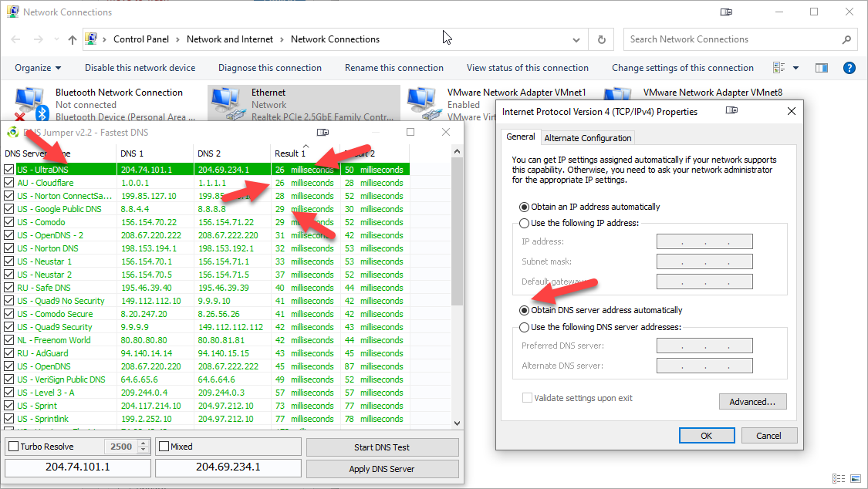
Task: Click "Diagnose this connection" on the toolbar
Action: click(269, 67)
